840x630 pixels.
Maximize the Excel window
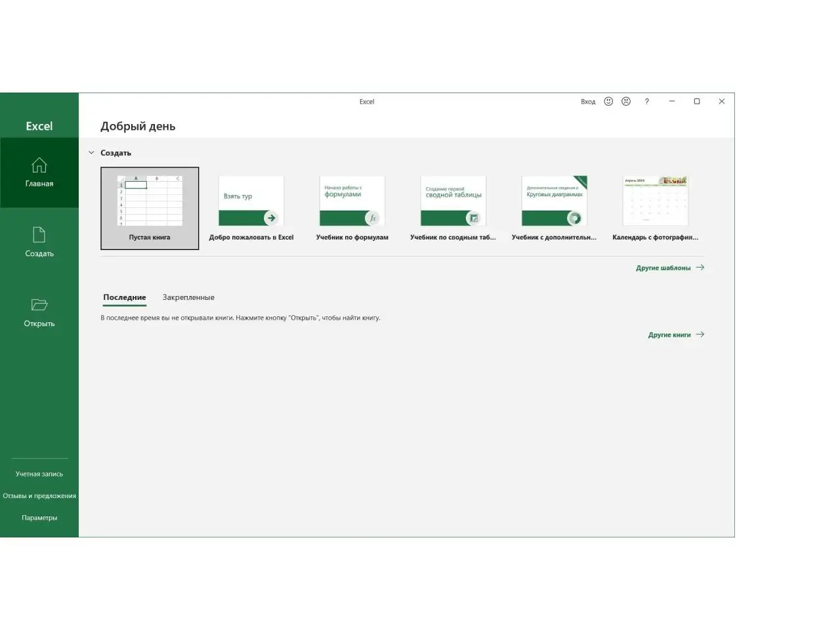697,102
